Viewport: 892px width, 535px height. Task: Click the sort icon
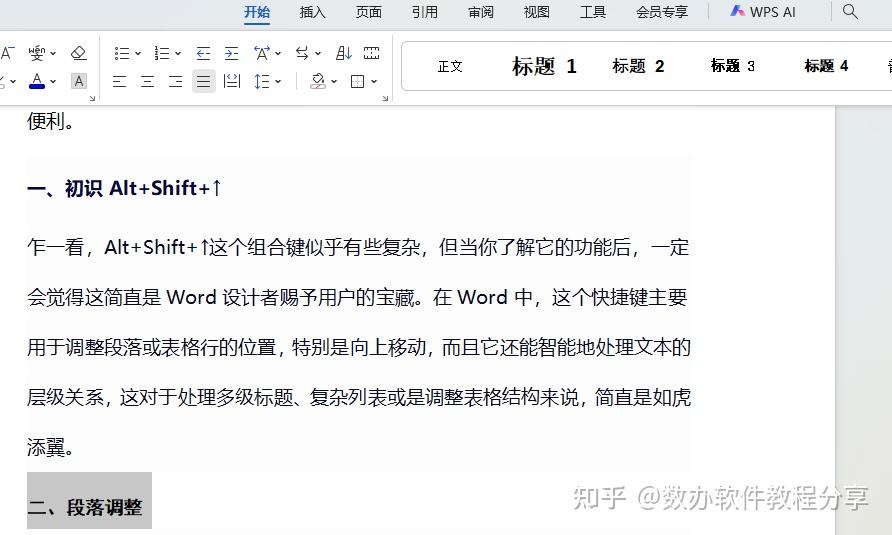343,53
